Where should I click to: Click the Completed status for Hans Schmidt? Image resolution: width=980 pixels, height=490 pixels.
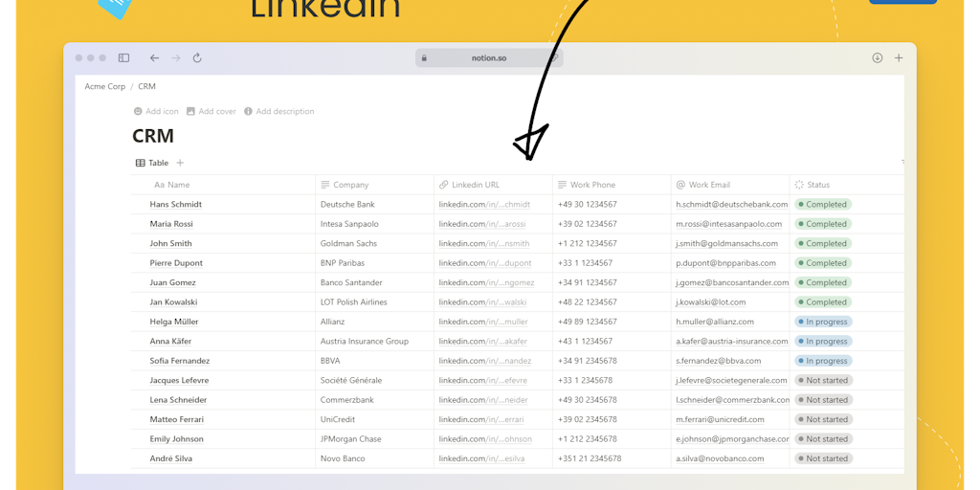(x=822, y=205)
